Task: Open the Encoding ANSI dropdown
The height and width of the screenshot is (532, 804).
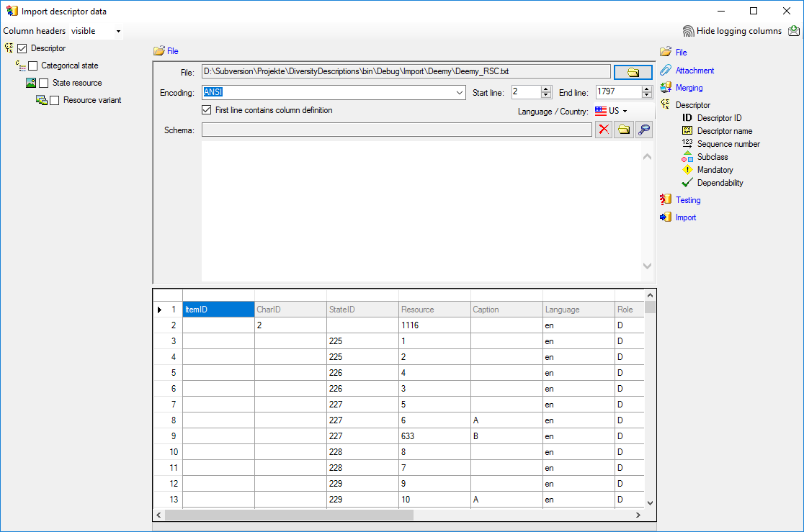Action: click(x=460, y=93)
